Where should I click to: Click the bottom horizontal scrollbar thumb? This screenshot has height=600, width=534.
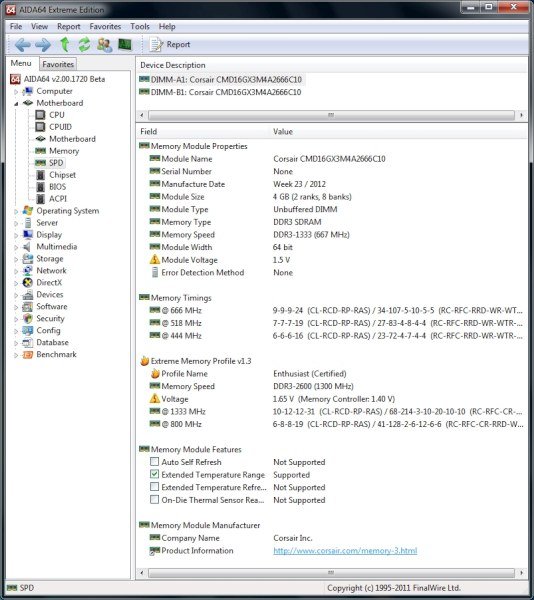[x=331, y=573]
